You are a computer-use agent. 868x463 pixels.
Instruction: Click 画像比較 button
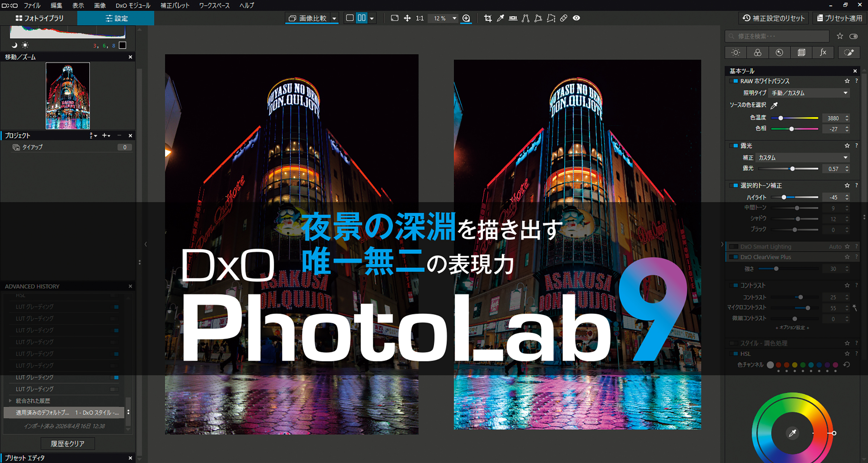click(x=308, y=18)
